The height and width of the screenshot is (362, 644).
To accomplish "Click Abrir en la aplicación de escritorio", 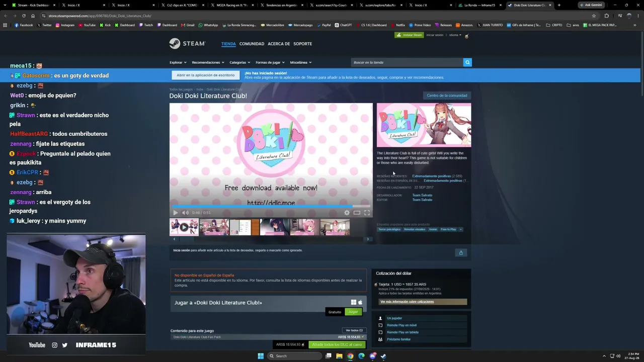I will (206, 75).
